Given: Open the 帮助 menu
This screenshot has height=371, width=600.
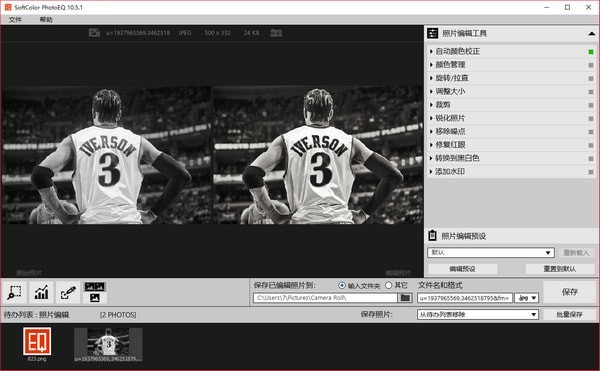Looking at the screenshot, I should point(46,20).
